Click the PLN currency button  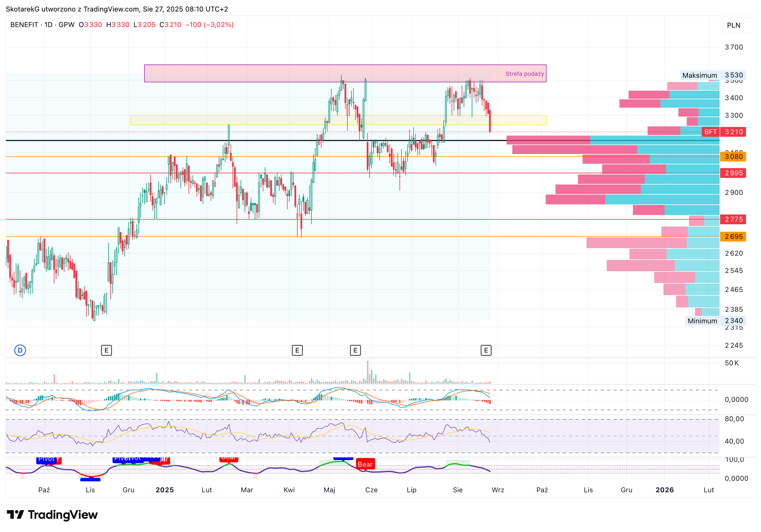click(737, 25)
